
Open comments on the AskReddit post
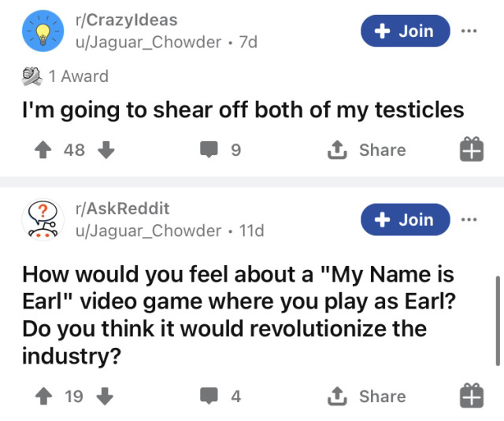[220, 396]
